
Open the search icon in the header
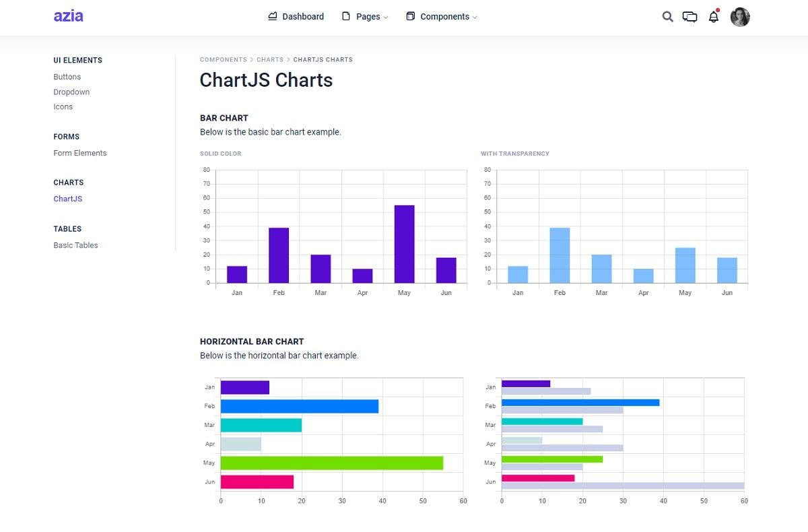pyautogui.click(x=667, y=16)
